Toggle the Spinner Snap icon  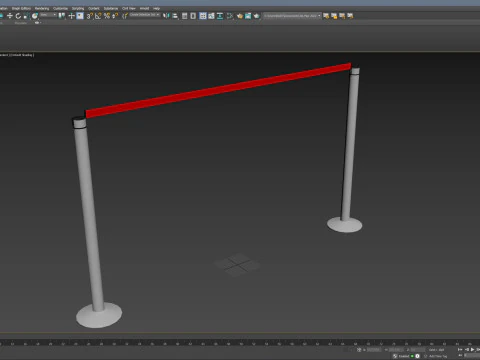[x=115, y=16]
